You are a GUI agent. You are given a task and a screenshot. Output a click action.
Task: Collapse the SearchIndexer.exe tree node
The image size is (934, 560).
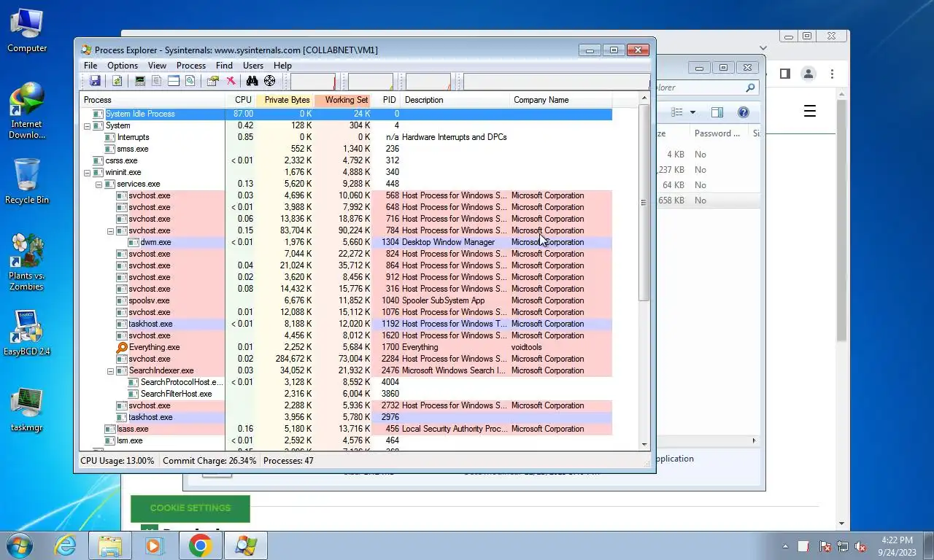[x=111, y=370]
